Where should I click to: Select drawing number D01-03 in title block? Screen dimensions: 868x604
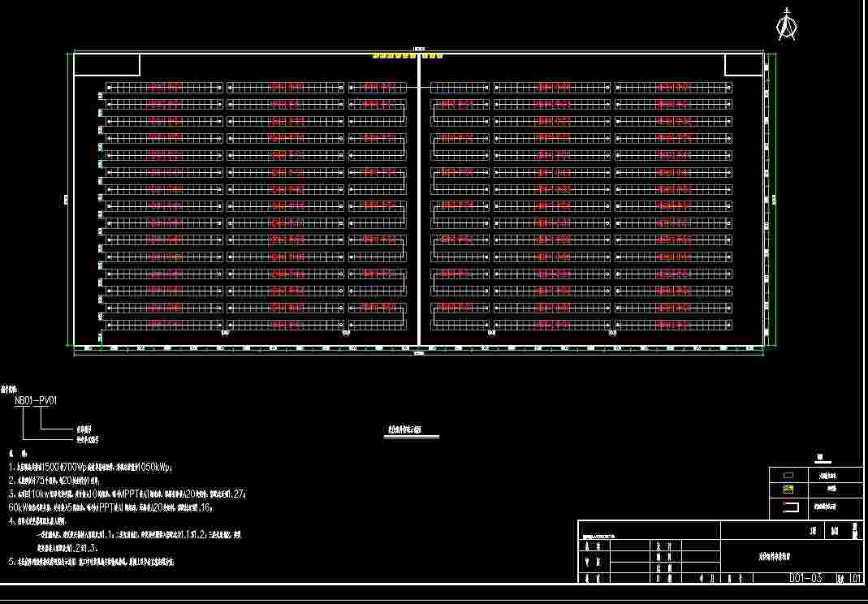point(805,579)
